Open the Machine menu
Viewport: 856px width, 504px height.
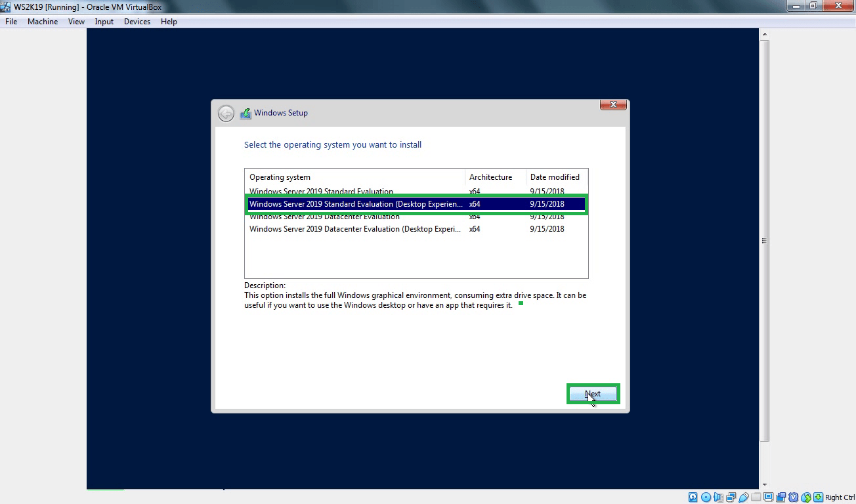(x=43, y=22)
